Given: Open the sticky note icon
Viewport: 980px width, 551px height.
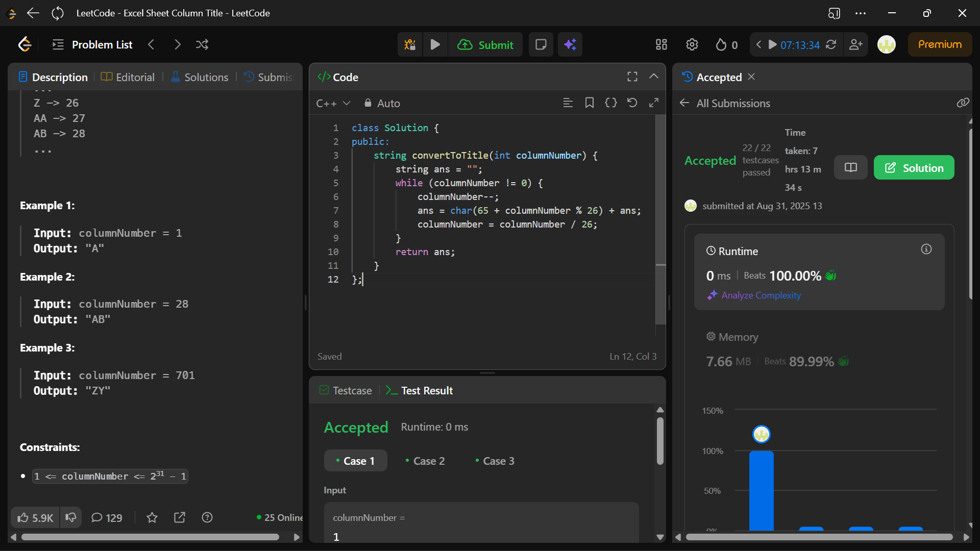Looking at the screenshot, I should point(541,45).
